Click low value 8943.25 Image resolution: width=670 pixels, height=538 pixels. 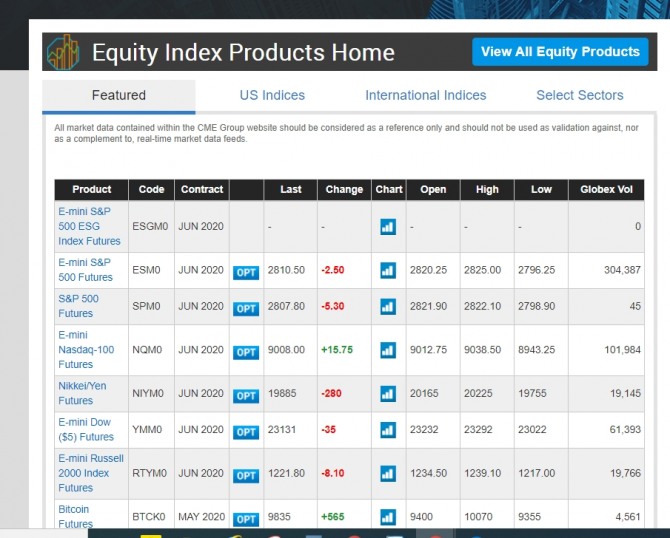click(537, 350)
